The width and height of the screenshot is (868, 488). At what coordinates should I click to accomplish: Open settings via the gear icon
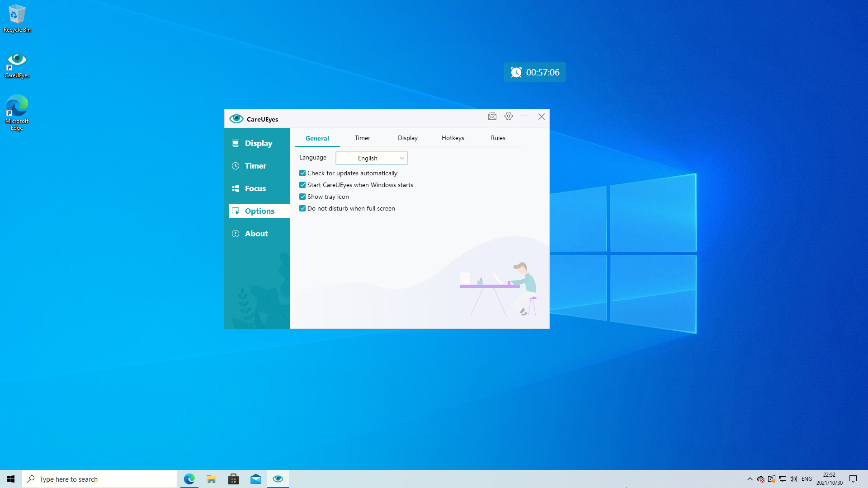[x=508, y=116]
